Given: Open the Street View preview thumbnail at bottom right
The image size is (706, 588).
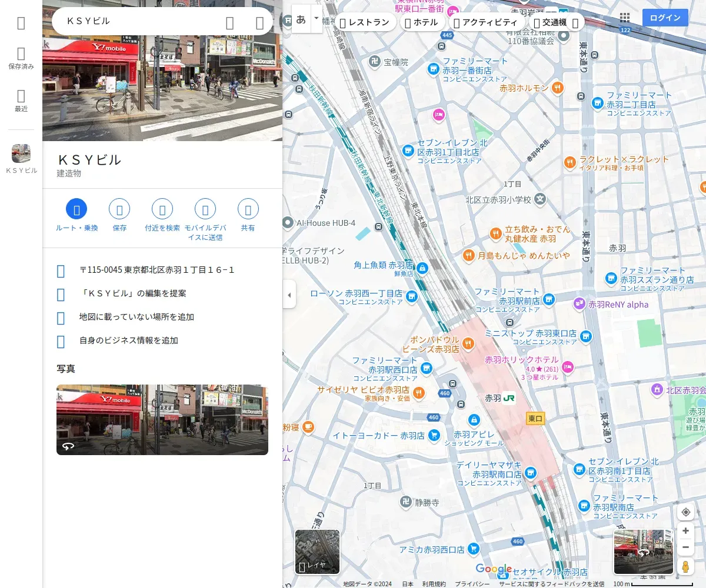Looking at the screenshot, I should point(644,552).
